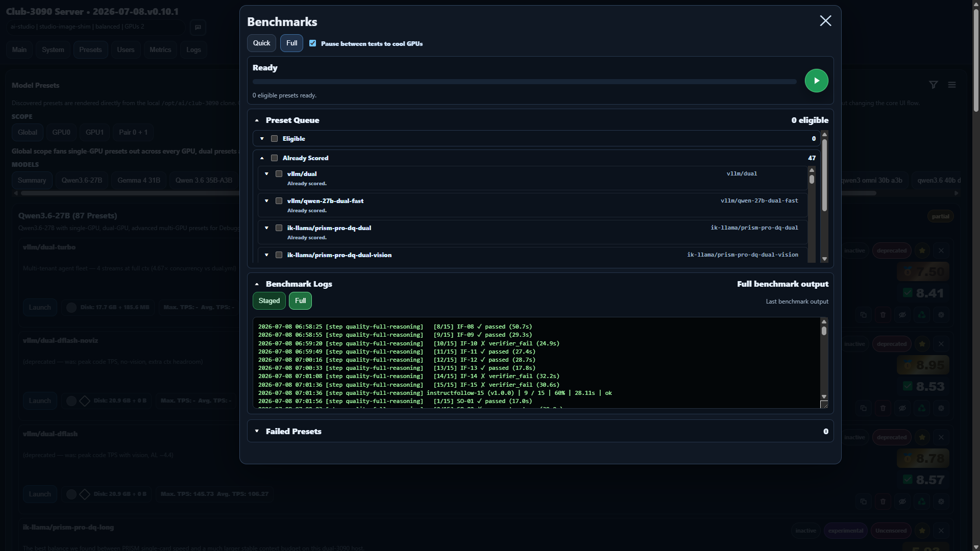This screenshot has height=551, width=980.
Task: Tick the Eligible group checkbox
Action: [274, 139]
